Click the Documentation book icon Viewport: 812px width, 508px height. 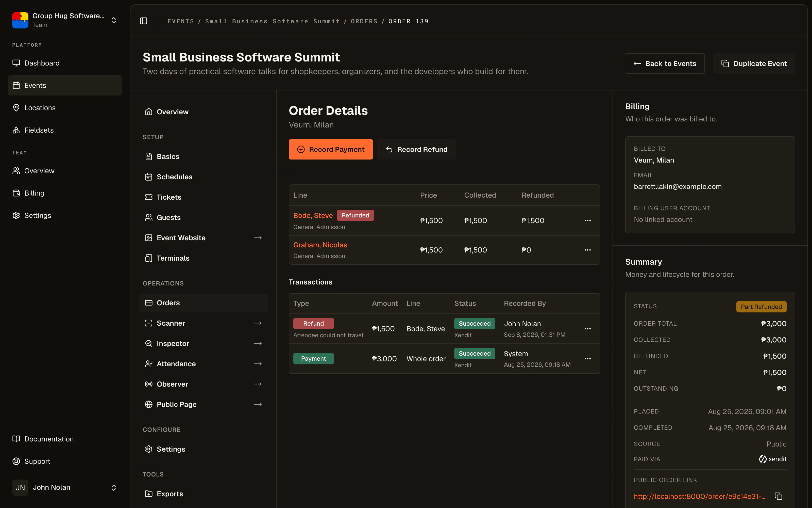(16, 439)
